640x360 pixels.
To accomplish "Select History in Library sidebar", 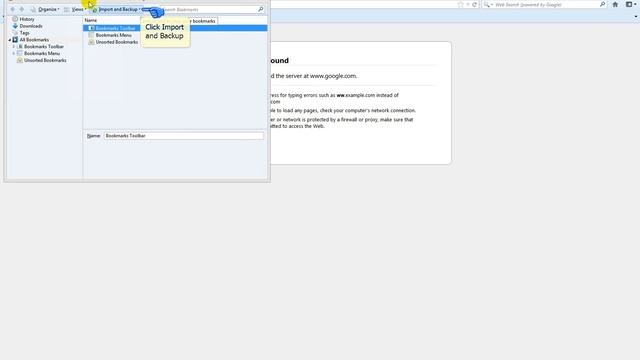I will click(x=27, y=19).
